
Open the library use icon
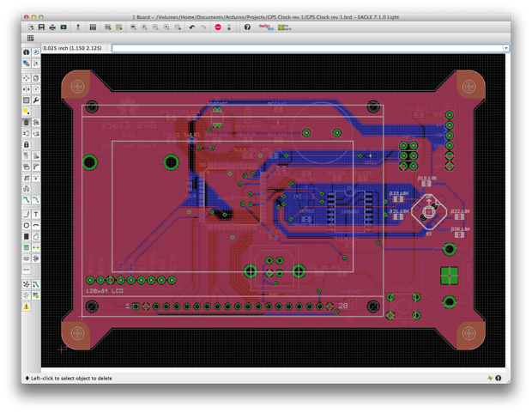pyautogui.click(x=93, y=27)
